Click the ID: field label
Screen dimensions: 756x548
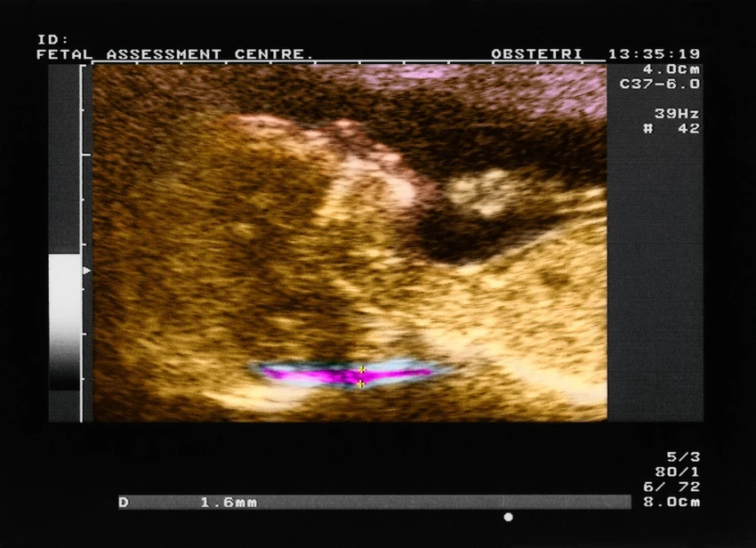point(53,39)
